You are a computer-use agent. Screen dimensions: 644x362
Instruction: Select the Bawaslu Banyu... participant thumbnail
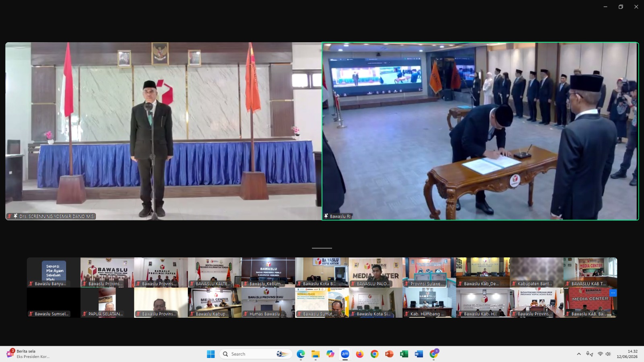coord(54,272)
